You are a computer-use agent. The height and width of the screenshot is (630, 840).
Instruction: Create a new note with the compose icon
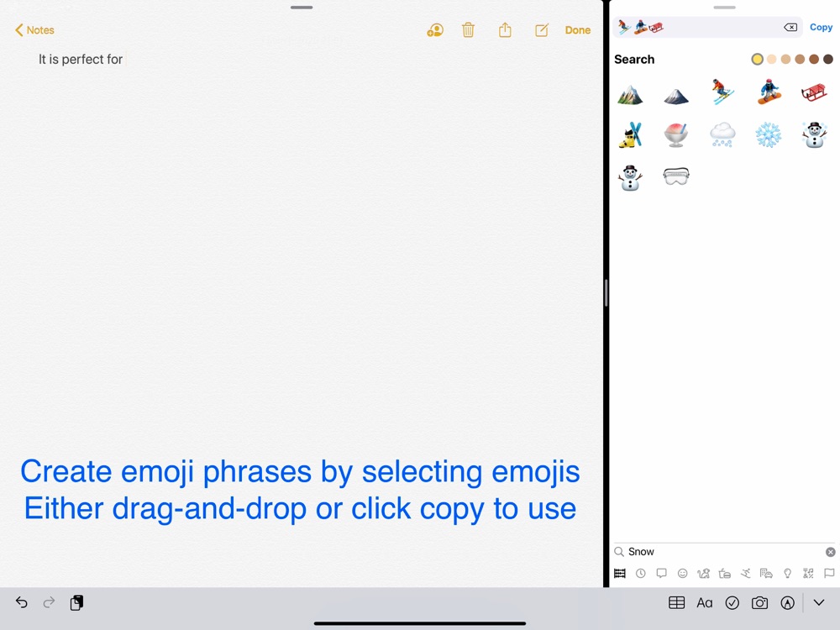[542, 30]
